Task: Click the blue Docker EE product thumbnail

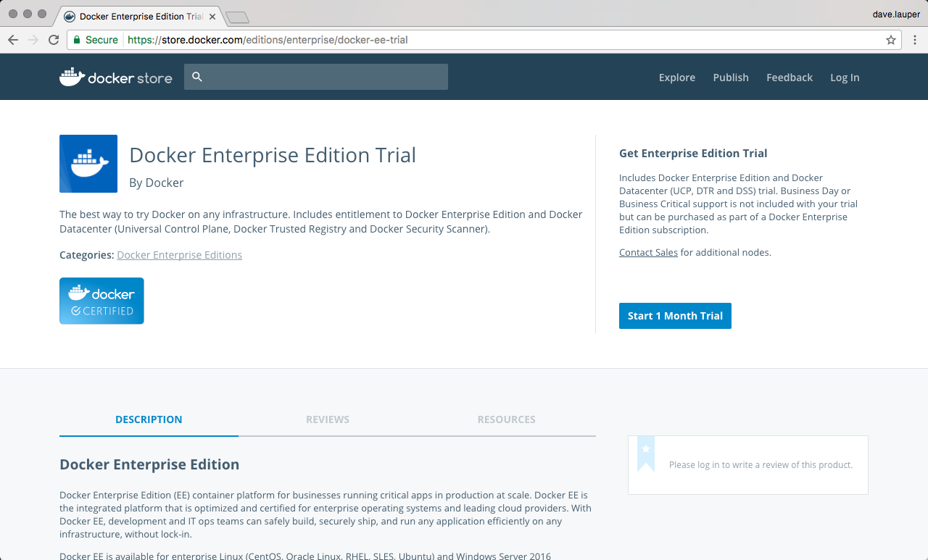Action: [x=88, y=164]
